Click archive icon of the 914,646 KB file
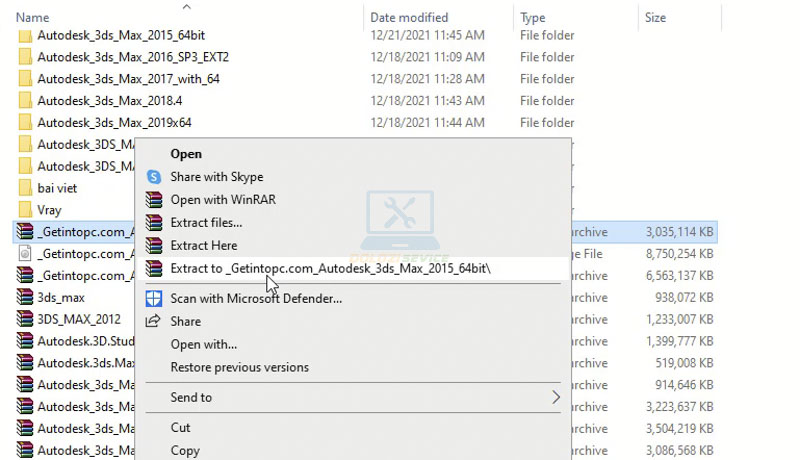The image size is (800, 460). coord(24,385)
